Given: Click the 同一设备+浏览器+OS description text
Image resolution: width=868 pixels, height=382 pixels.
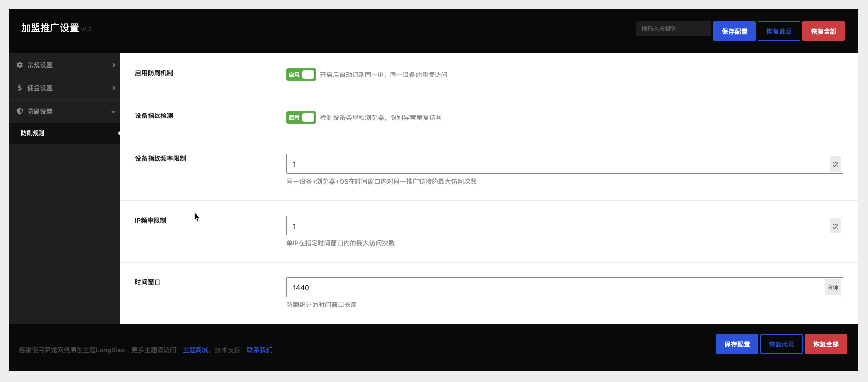Looking at the screenshot, I should (x=382, y=181).
